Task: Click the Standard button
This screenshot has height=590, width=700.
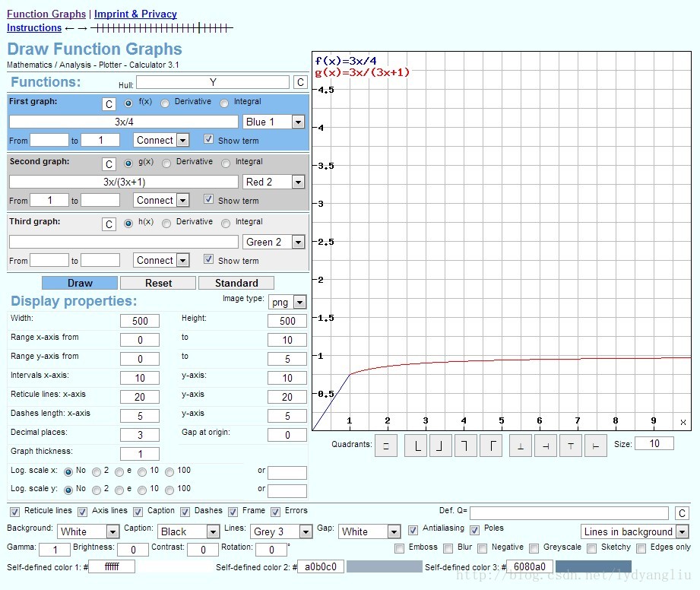Action: (x=236, y=283)
